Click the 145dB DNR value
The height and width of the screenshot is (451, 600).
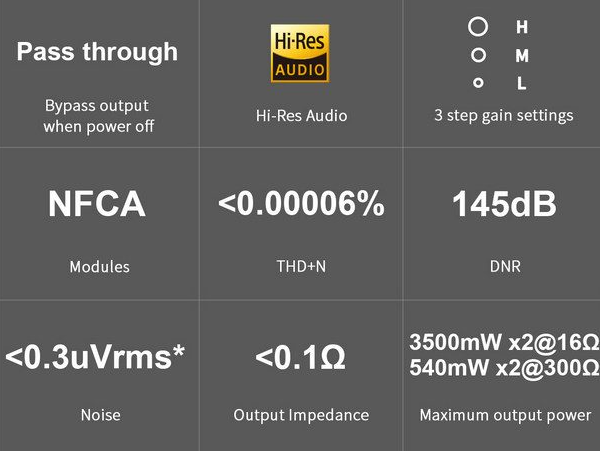coord(504,204)
